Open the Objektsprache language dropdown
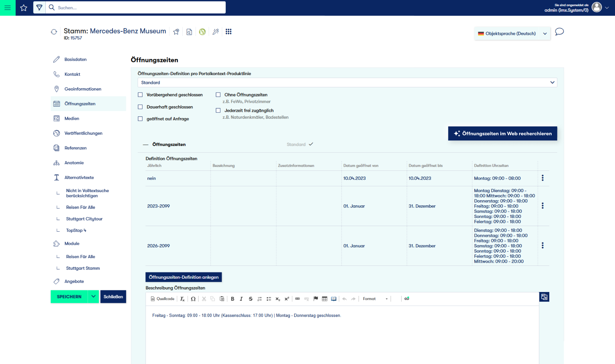This screenshot has height=364, width=615. pos(512,34)
